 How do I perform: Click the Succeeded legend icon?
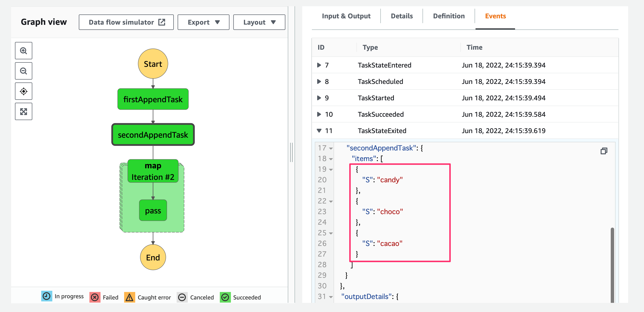pos(225,297)
